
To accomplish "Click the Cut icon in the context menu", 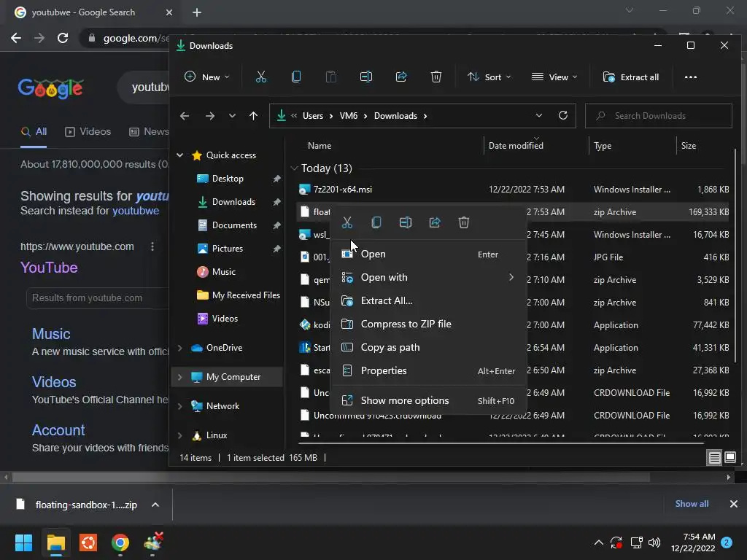I will point(347,222).
